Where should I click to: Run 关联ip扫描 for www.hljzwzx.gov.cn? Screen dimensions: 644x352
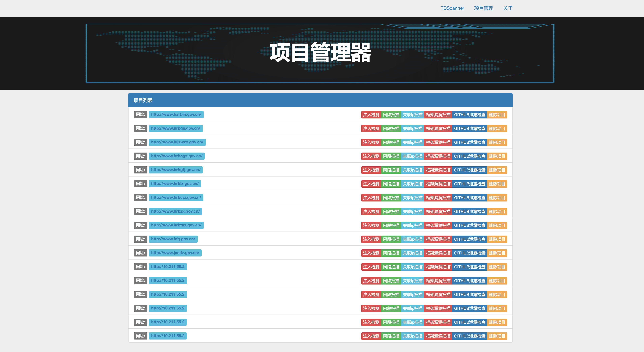tap(413, 142)
